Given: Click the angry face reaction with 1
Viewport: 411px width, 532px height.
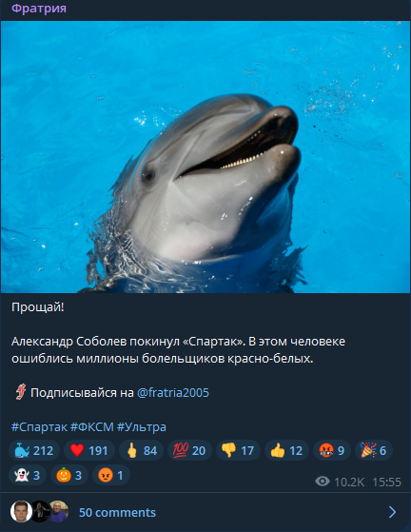Looking at the screenshot, I should click(111, 475).
